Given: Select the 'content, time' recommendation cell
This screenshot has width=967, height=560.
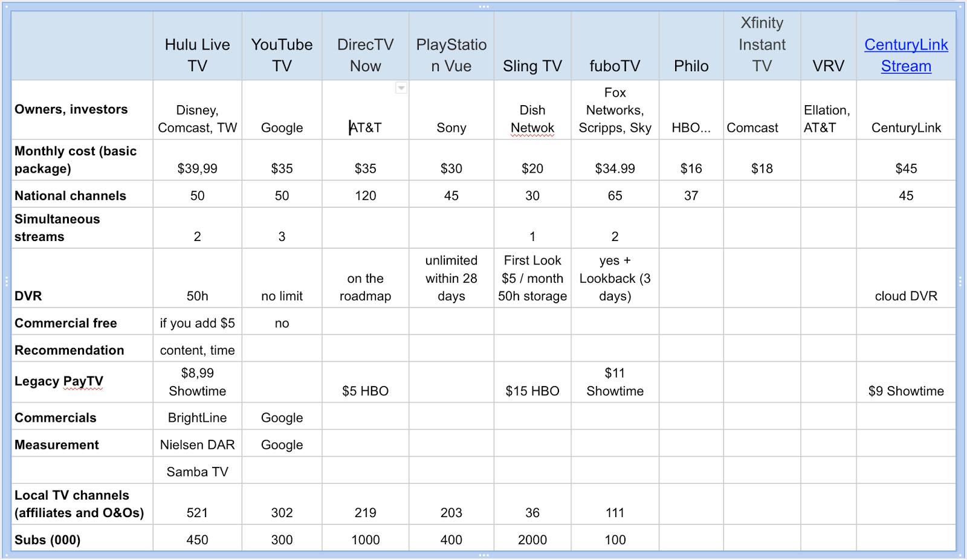Looking at the screenshot, I should [198, 349].
